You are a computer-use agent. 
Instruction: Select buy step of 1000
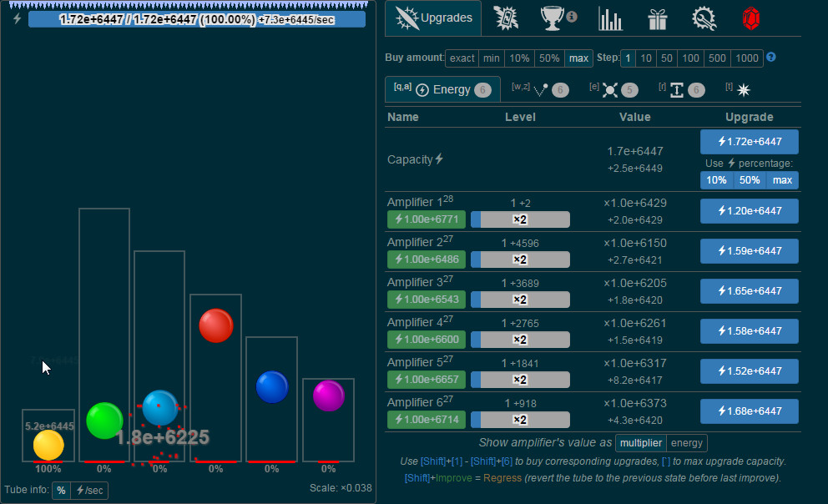745,58
